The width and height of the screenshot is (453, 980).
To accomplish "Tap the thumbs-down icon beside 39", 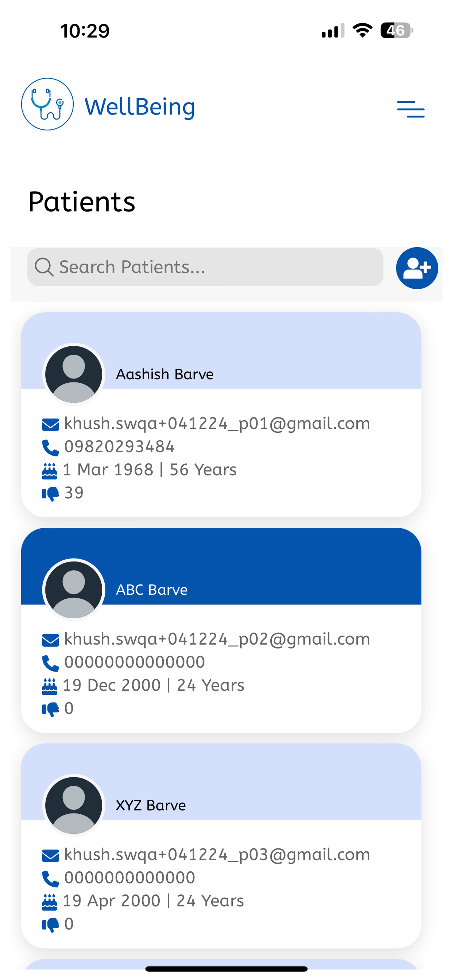I will point(50,494).
